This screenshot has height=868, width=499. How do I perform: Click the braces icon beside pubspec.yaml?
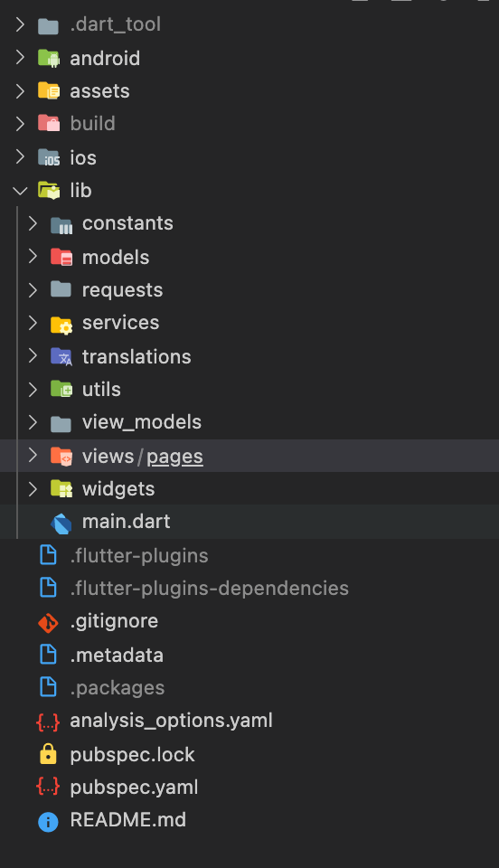(x=48, y=788)
